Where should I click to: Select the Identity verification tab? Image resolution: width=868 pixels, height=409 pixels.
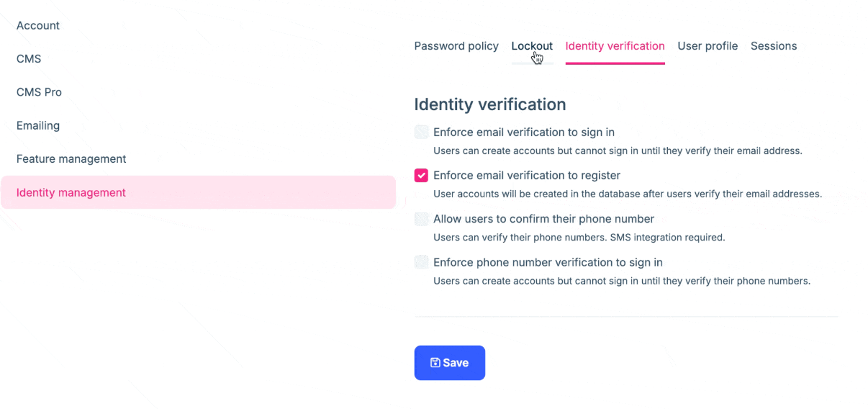click(x=615, y=46)
